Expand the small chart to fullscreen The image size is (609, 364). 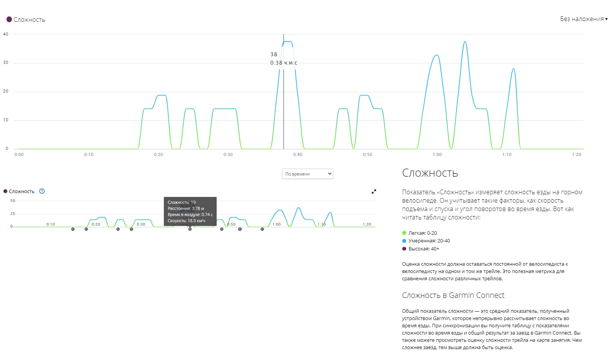[x=374, y=192]
